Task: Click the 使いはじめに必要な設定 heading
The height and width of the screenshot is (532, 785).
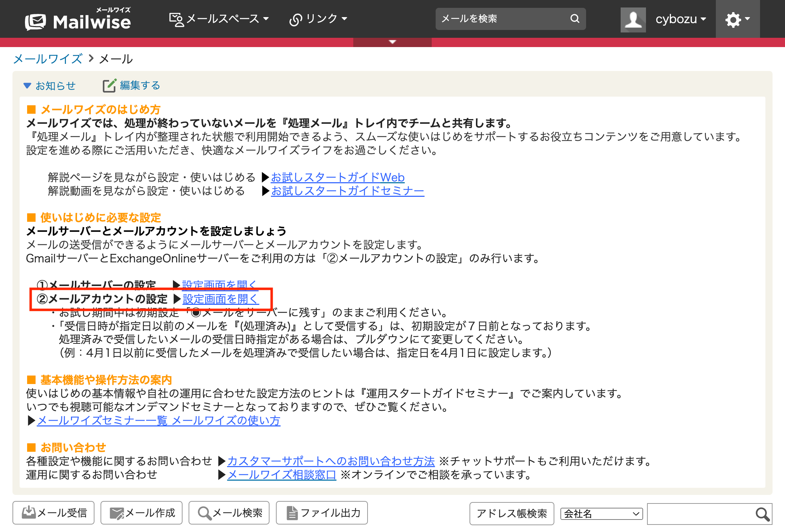Action: tap(101, 218)
